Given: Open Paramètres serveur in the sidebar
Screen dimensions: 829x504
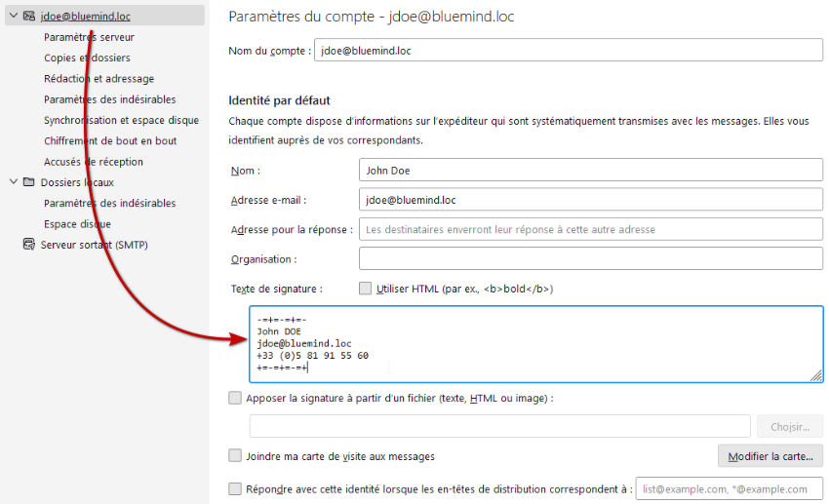Looking at the screenshot, I should pyautogui.click(x=89, y=37).
